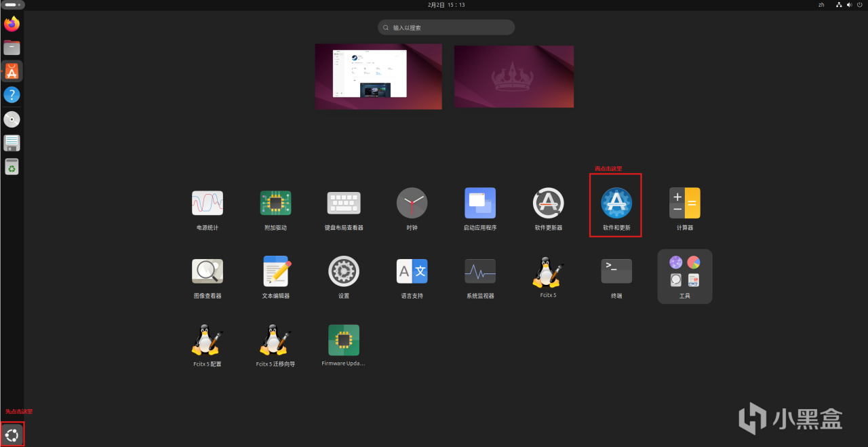Launch the 计算器 calculator
This screenshot has width=868, height=447.
click(685, 210)
